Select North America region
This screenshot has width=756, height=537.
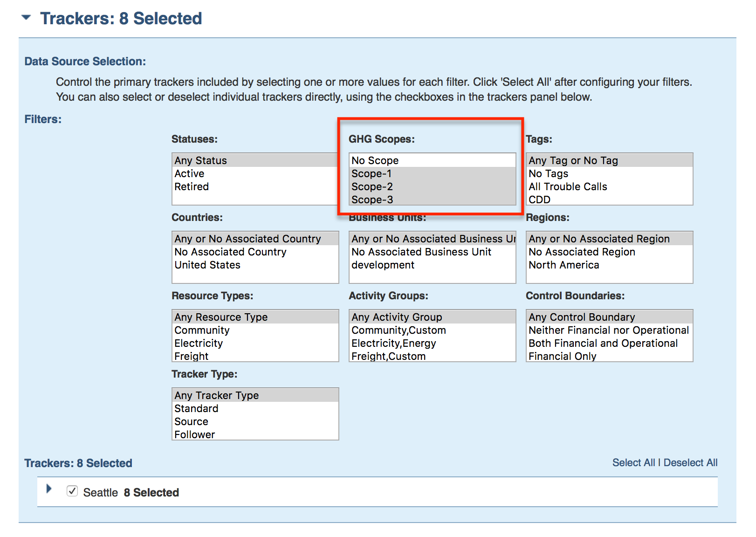point(564,265)
